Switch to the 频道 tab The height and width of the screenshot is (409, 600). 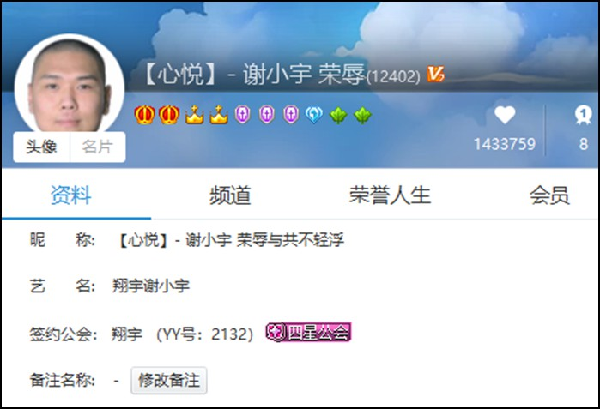pyautogui.click(x=230, y=195)
